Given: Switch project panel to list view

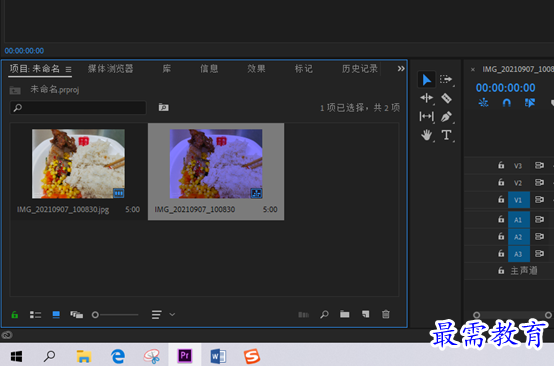Looking at the screenshot, I should coord(35,314).
